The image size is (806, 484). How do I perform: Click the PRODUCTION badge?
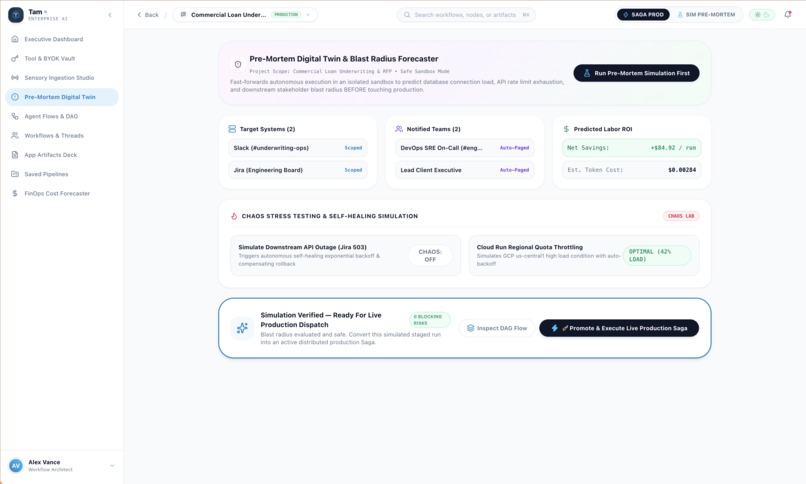click(286, 15)
